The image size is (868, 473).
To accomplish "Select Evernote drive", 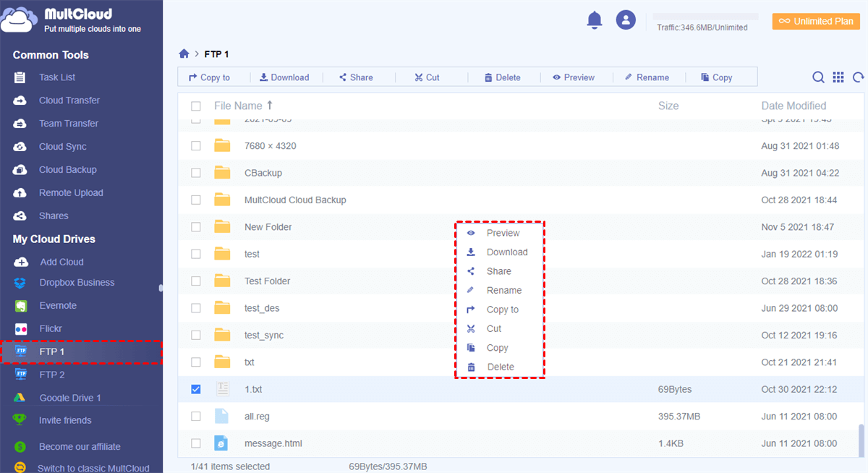I will point(58,306).
